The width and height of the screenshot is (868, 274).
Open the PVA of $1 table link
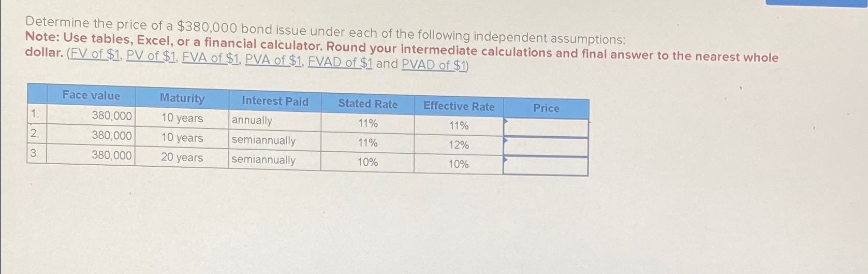[274, 60]
